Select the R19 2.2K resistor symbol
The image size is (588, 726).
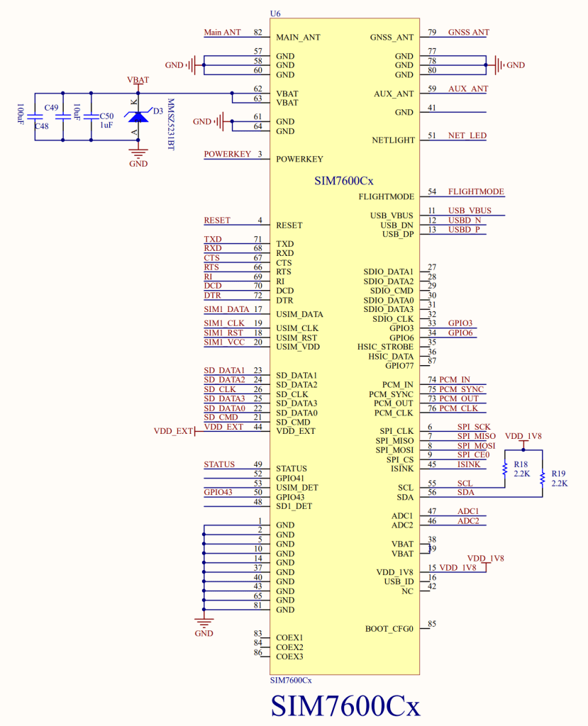[x=543, y=477]
